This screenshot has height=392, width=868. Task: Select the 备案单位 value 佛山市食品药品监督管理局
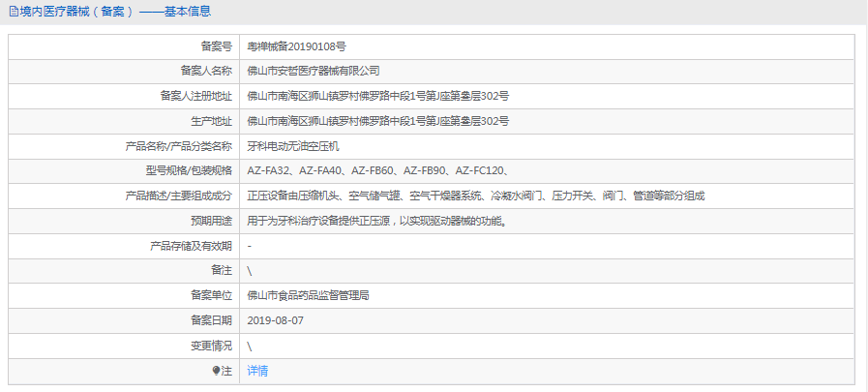coord(308,295)
